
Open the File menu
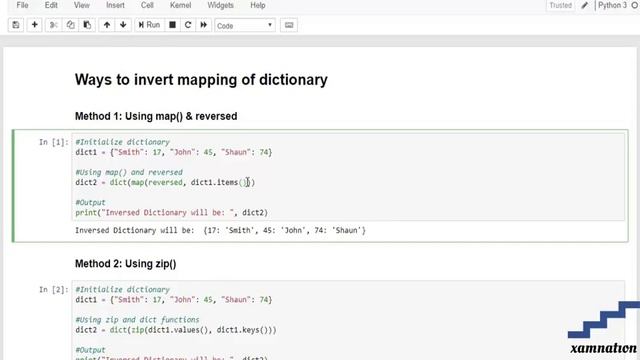point(22,5)
